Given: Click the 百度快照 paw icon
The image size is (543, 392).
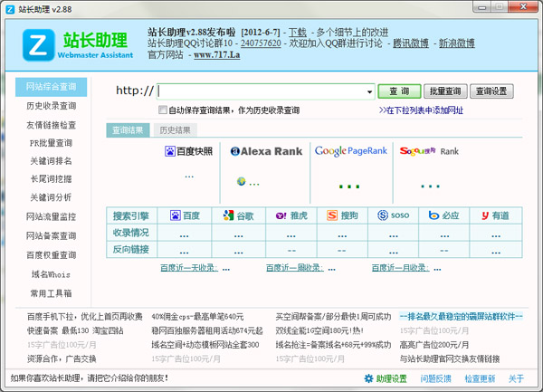Looking at the screenshot, I should 170,151.
